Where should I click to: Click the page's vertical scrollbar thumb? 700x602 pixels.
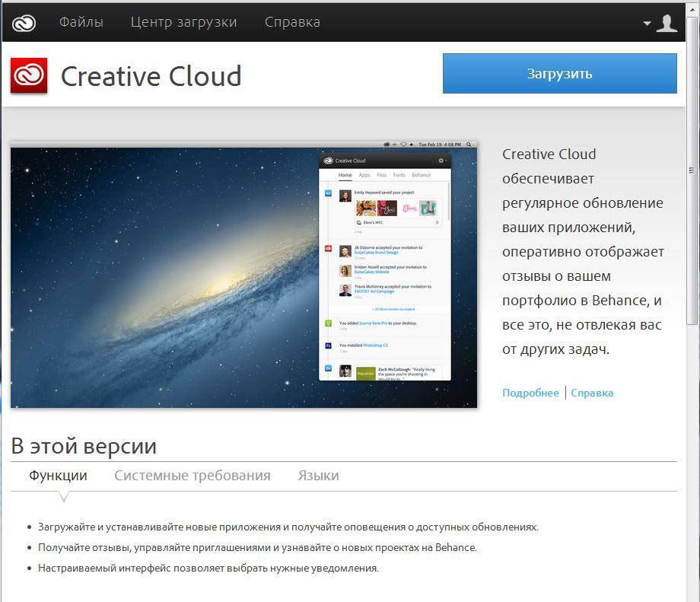pos(692,170)
